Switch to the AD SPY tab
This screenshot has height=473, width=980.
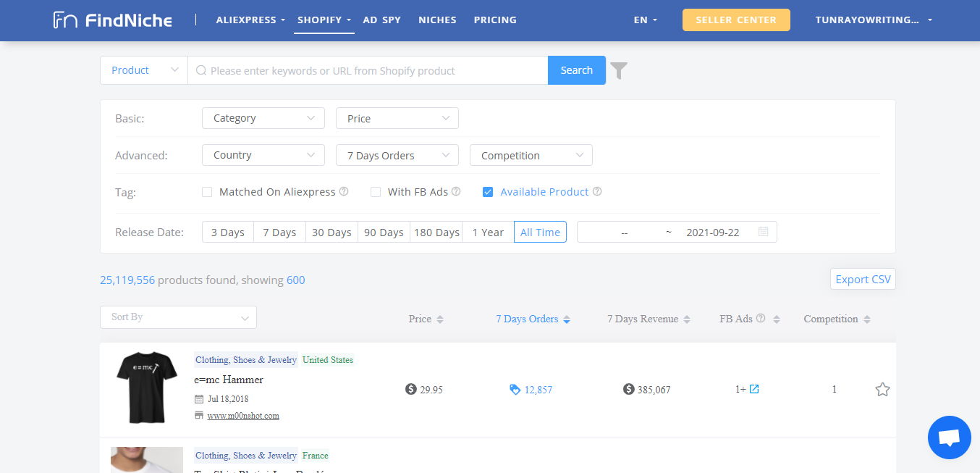[x=381, y=20]
